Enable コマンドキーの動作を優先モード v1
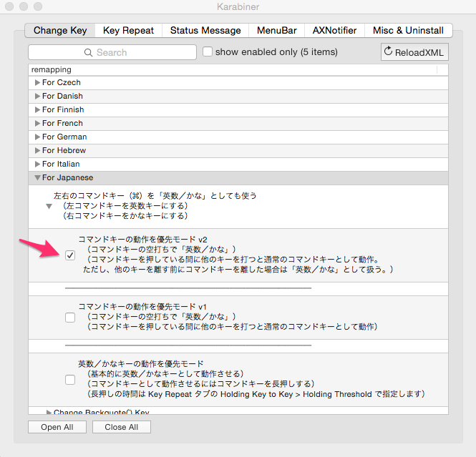The height and width of the screenshot is (457, 476). click(70, 318)
